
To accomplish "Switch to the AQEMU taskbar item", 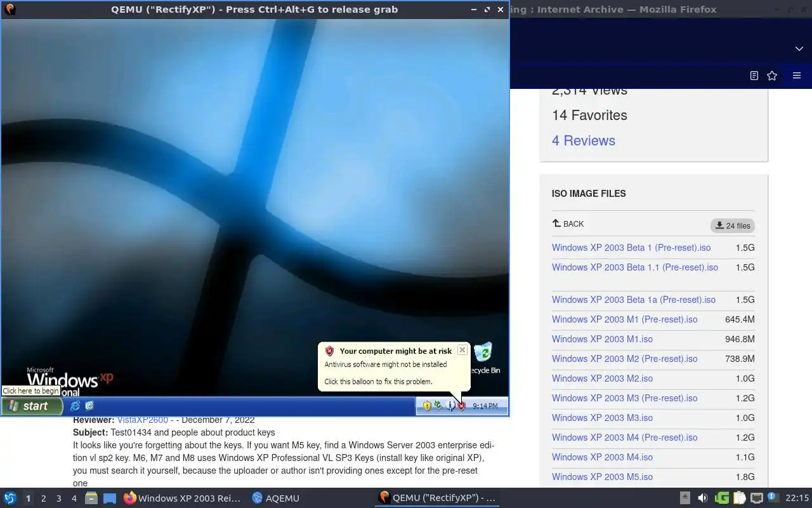I will click(276, 498).
